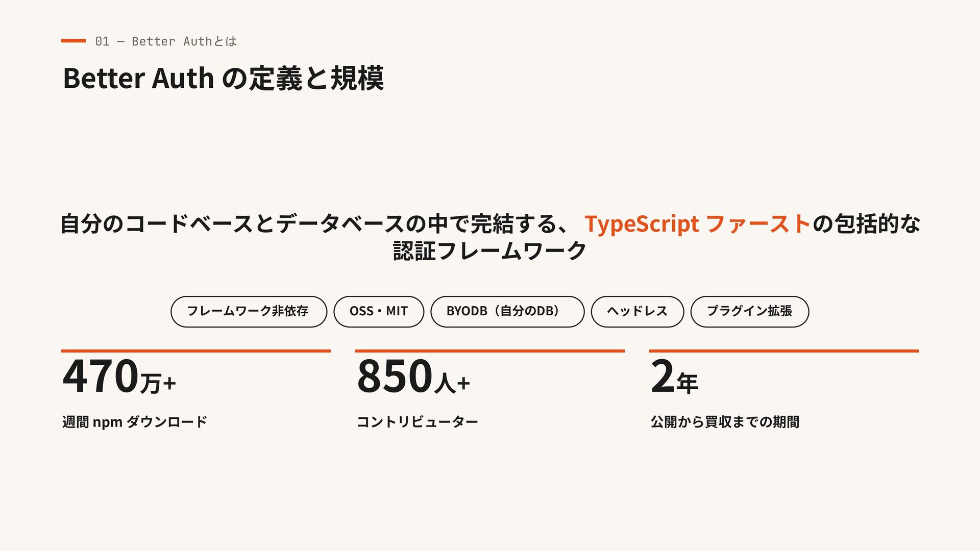Click the コントリビューター caption
Screen dimensions: 980x551
pos(417,422)
